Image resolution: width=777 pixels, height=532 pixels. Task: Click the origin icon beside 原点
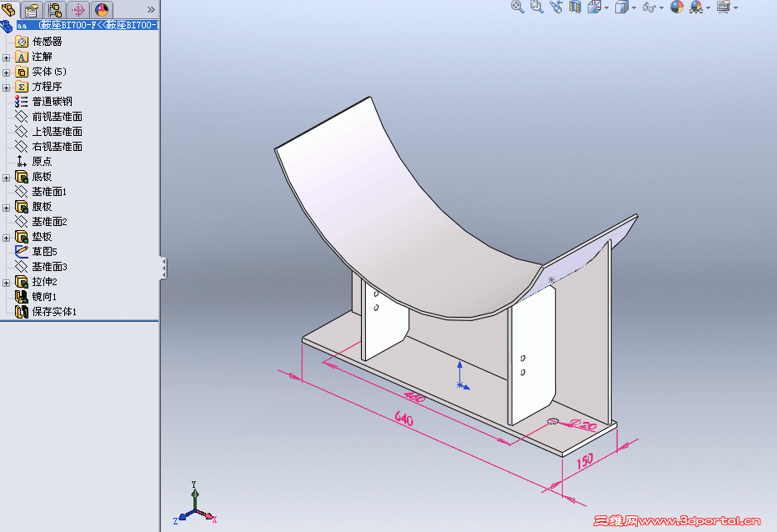[22, 162]
